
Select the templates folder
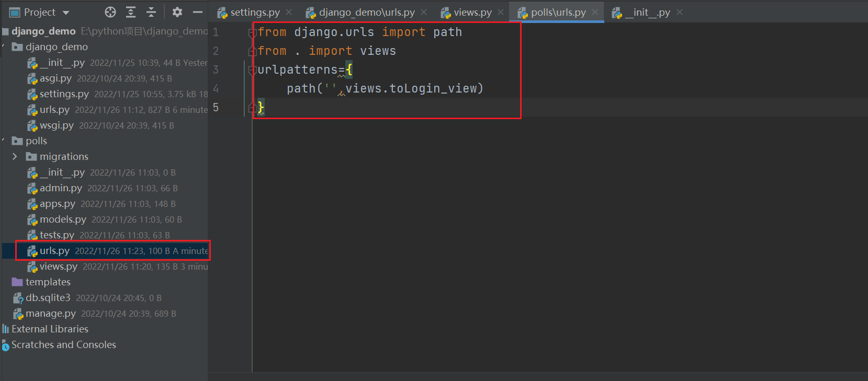tap(48, 282)
